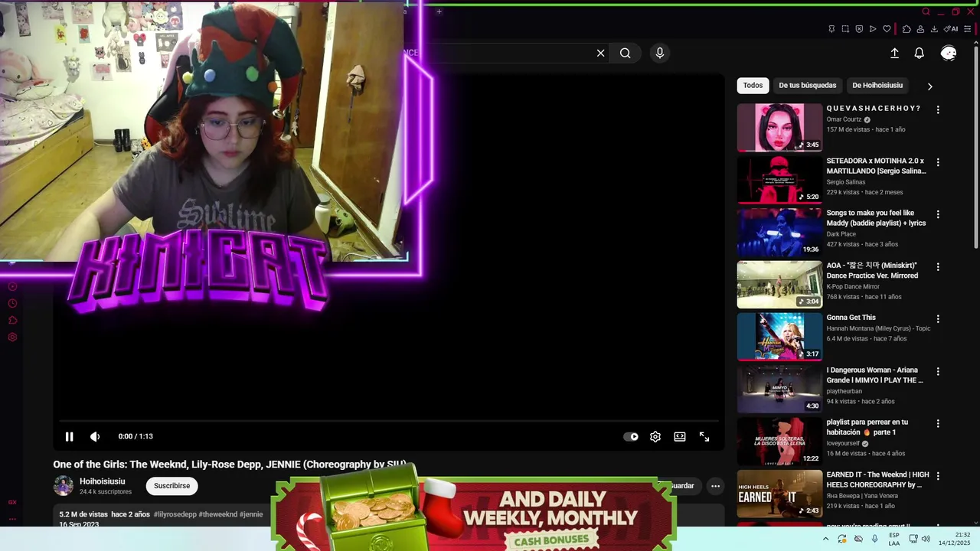Open YouTube notifications bell
This screenshot has height=551, width=980.
(x=920, y=53)
